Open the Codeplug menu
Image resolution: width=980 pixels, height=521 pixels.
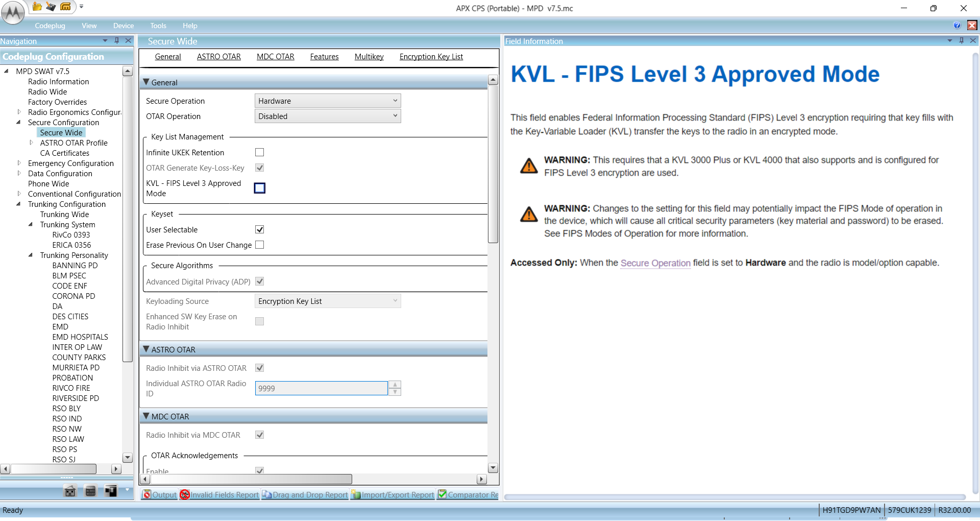(50, 26)
